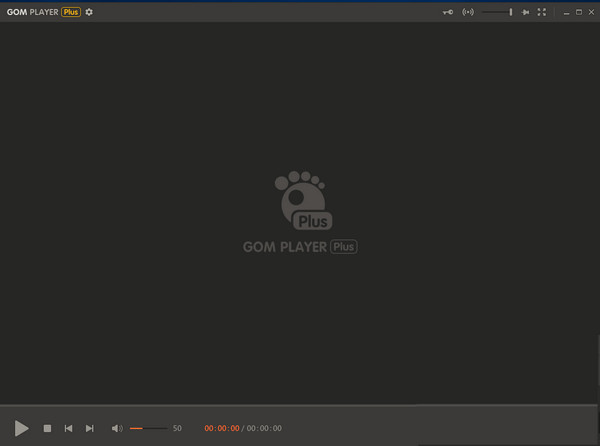Click the seek bar above the playback controls
The width and height of the screenshot is (600, 446).
click(299, 405)
